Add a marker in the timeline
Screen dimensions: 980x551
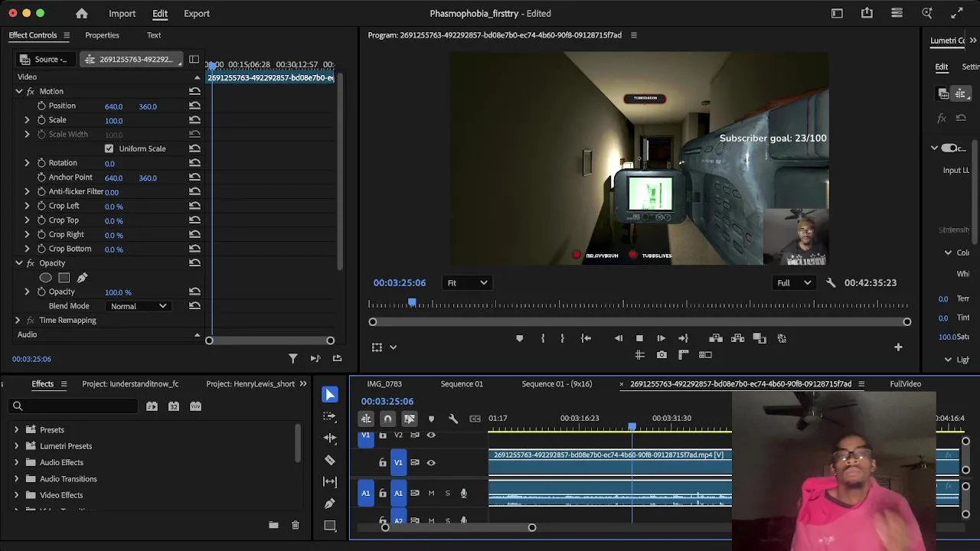[x=431, y=419]
